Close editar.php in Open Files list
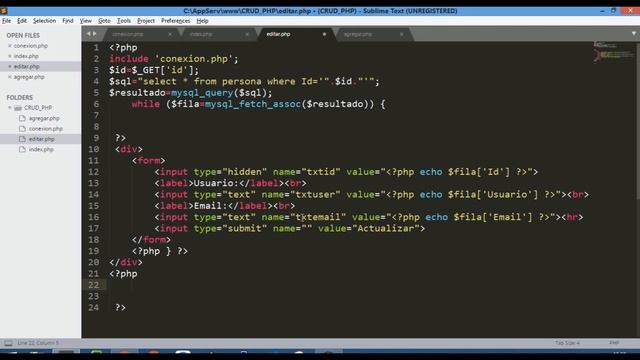The image size is (640, 360). 10,67
